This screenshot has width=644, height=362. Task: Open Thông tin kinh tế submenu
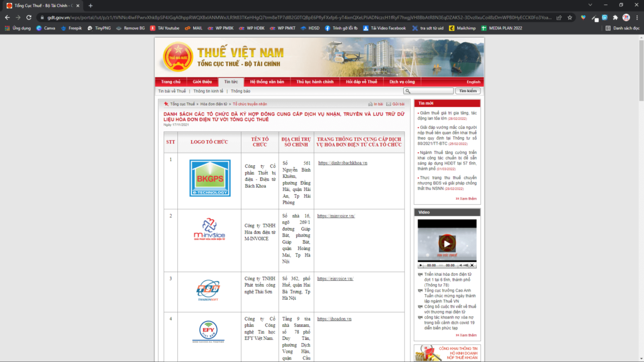(x=208, y=91)
